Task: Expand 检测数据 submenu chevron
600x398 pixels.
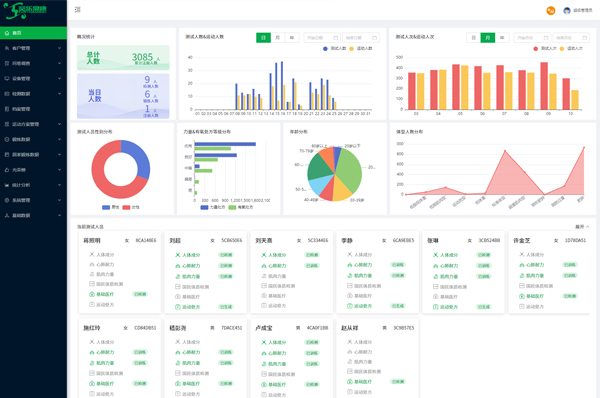Action: click(x=59, y=94)
